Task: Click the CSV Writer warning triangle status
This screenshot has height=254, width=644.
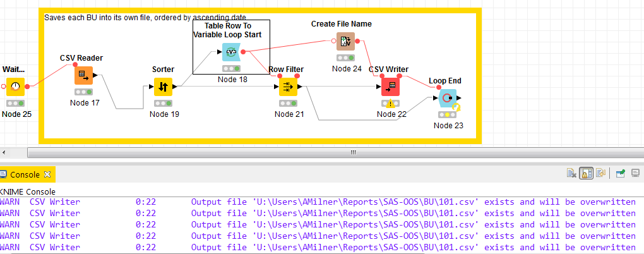Action: 391,104
